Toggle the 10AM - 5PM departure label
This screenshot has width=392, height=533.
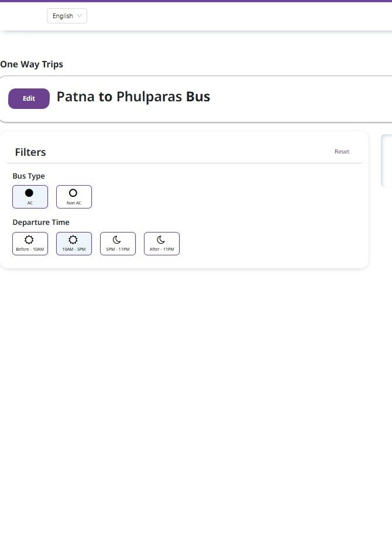(x=74, y=250)
